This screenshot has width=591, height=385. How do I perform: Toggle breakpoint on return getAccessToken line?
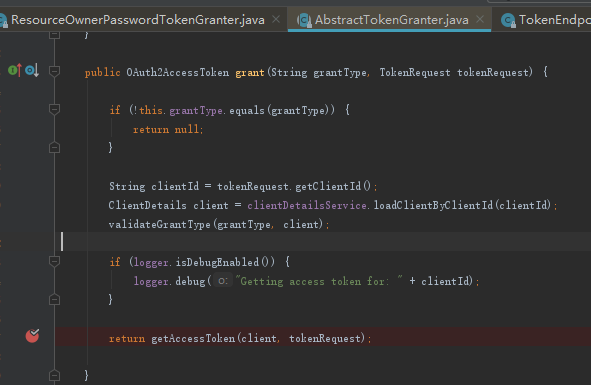tap(32, 336)
